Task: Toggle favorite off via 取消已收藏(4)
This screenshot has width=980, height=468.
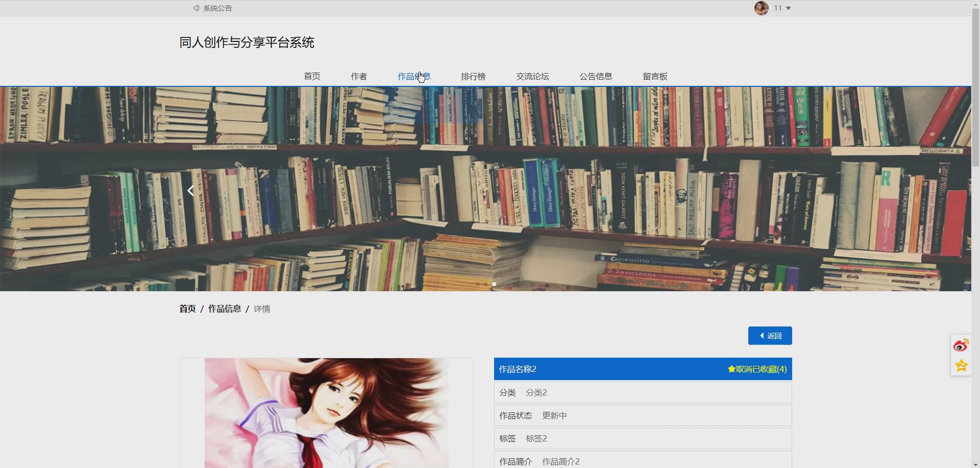Action: pyautogui.click(x=761, y=368)
